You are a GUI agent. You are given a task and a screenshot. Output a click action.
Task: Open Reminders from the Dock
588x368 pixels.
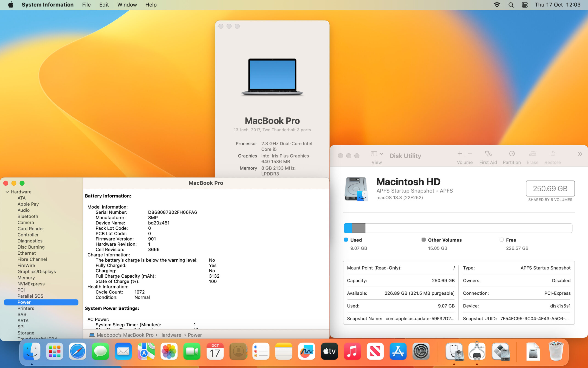pos(261,351)
